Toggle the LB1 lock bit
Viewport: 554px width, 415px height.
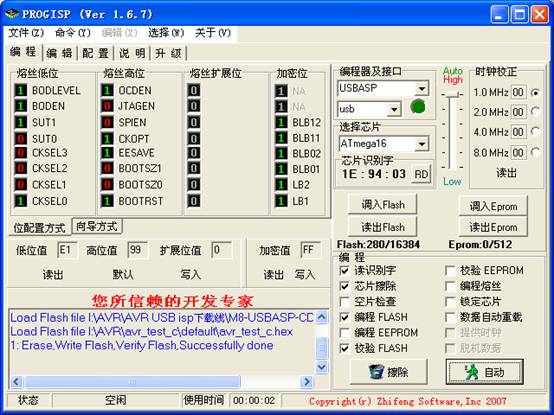click(x=281, y=201)
